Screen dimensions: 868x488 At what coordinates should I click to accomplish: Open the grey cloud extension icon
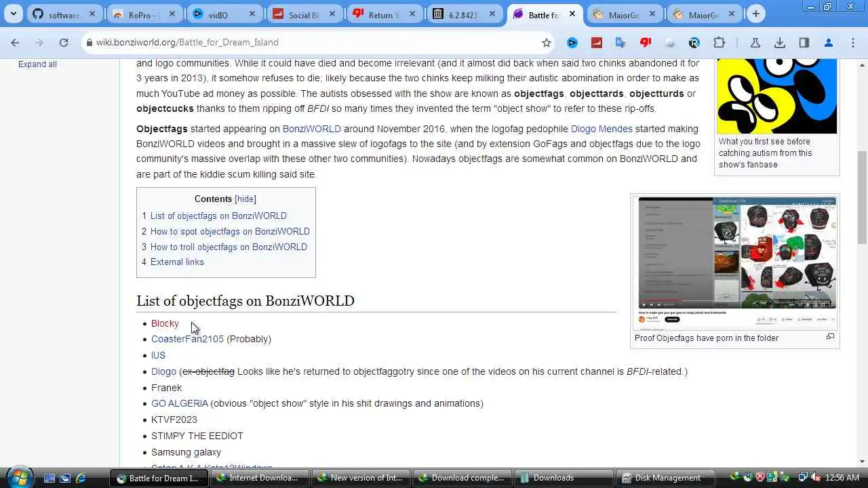coord(669,42)
